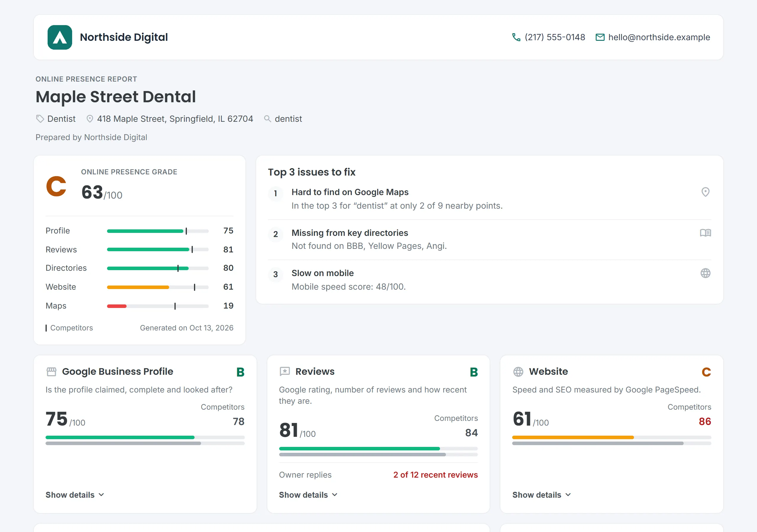This screenshot has width=757, height=532.
Task: Click the "Hard to find on Google Maps" issue title
Action: coord(350,192)
